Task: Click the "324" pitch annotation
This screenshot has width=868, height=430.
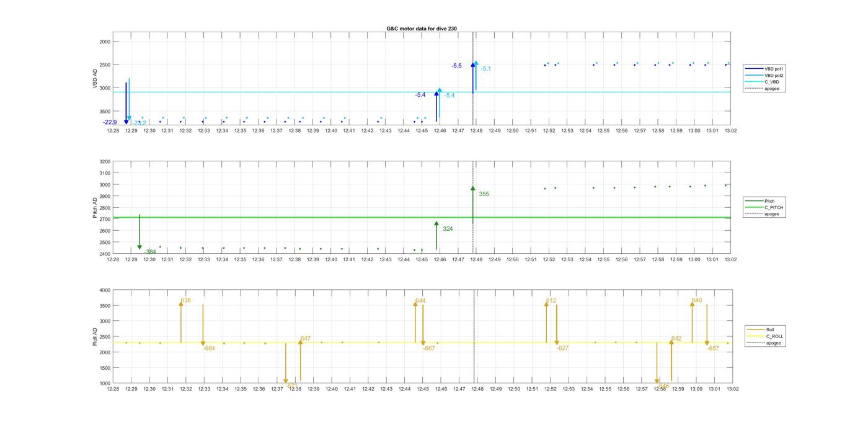Action: 448,229
